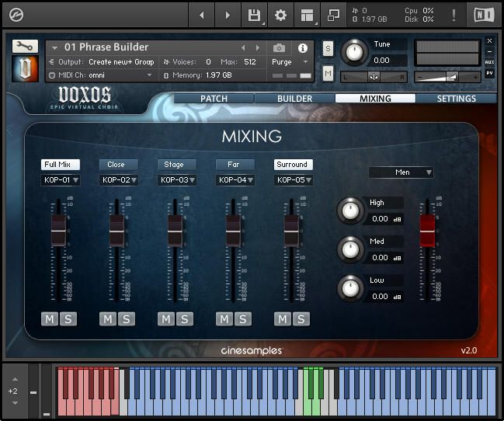Viewport: 504px width, 421px height.
Task: Expand the instrument name dropdown triangle
Action: point(54,48)
